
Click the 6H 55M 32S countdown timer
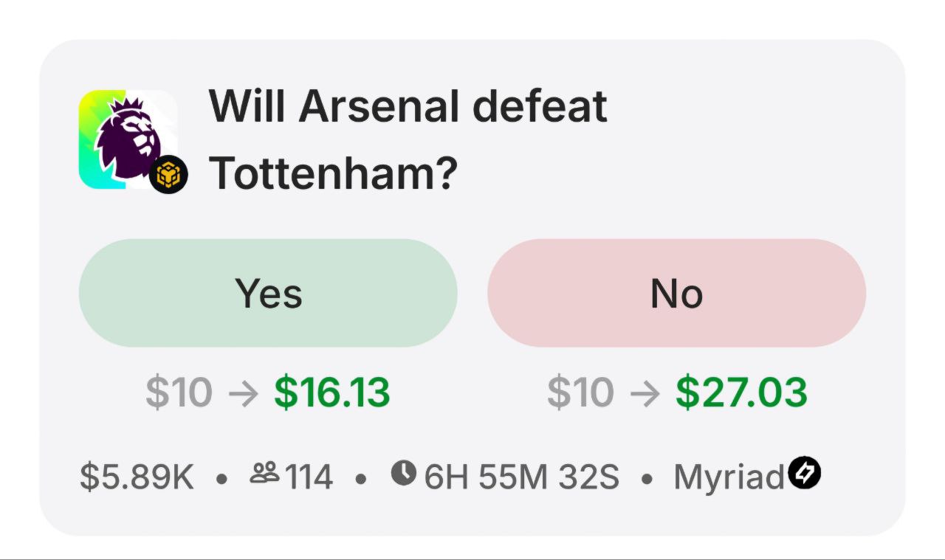[x=521, y=477]
